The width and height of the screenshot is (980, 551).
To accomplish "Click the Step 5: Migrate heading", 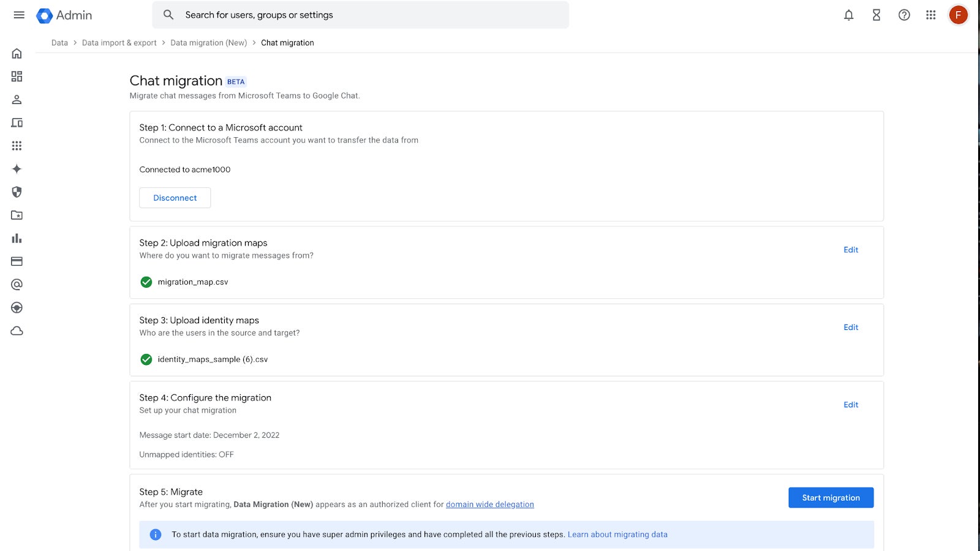I will point(171,492).
